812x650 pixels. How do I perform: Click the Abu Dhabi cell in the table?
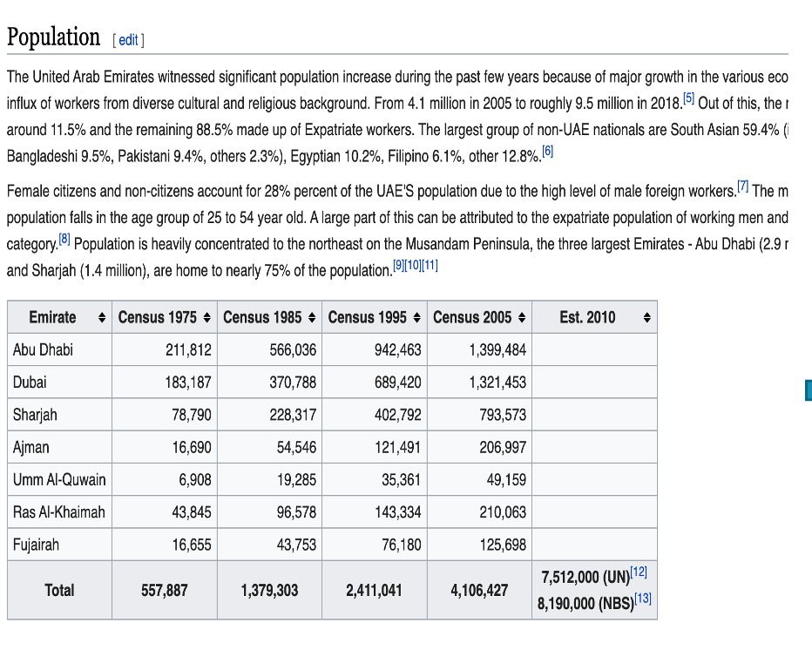(x=44, y=350)
